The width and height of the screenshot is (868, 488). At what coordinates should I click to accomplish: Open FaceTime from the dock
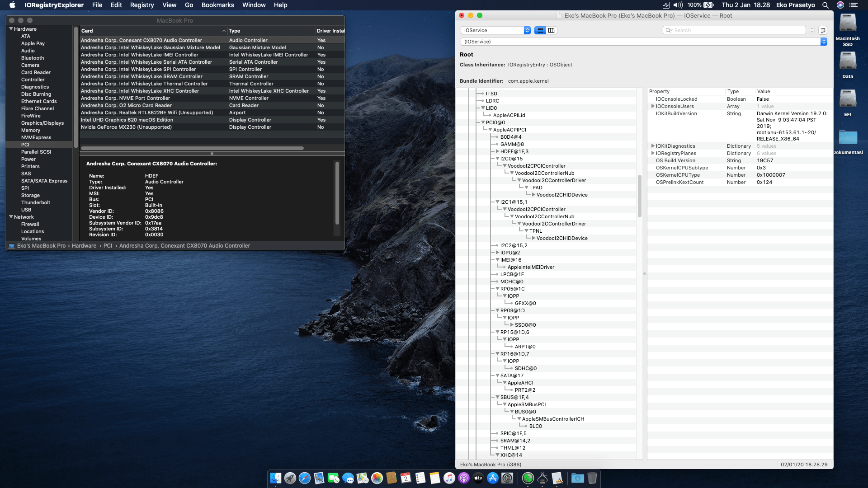point(334,478)
